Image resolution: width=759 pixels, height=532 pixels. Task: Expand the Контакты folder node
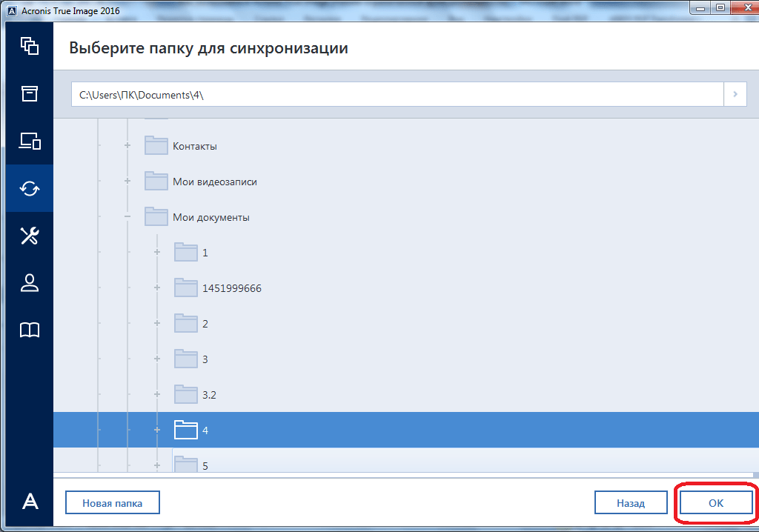click(127, 146)
